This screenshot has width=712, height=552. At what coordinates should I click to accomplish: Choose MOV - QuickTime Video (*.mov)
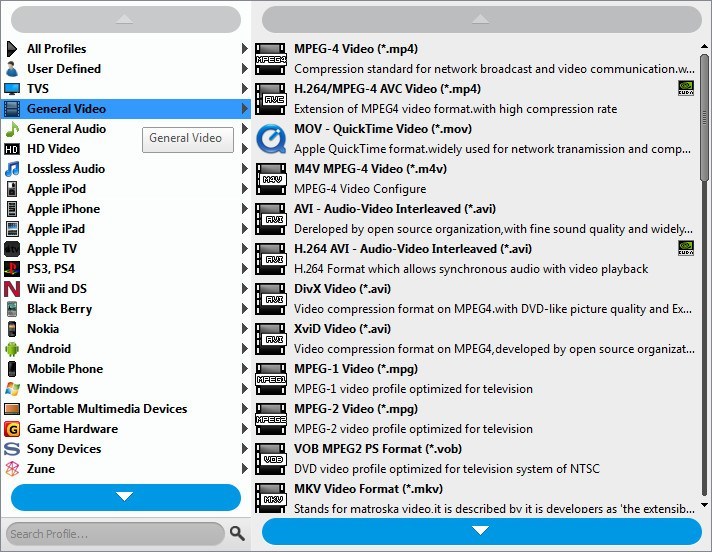point(475,138)
